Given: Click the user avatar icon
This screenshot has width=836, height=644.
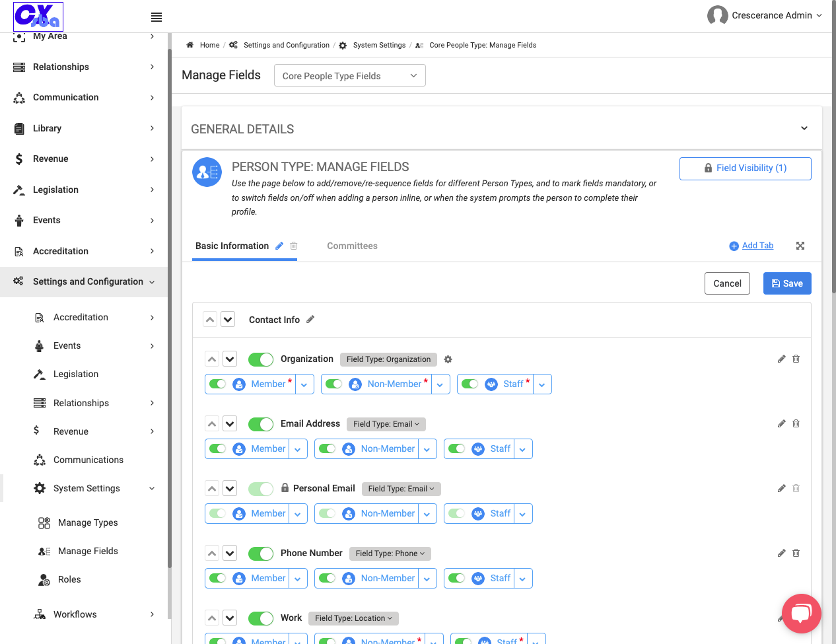Looking at the screenshot, I should [717, 15].
